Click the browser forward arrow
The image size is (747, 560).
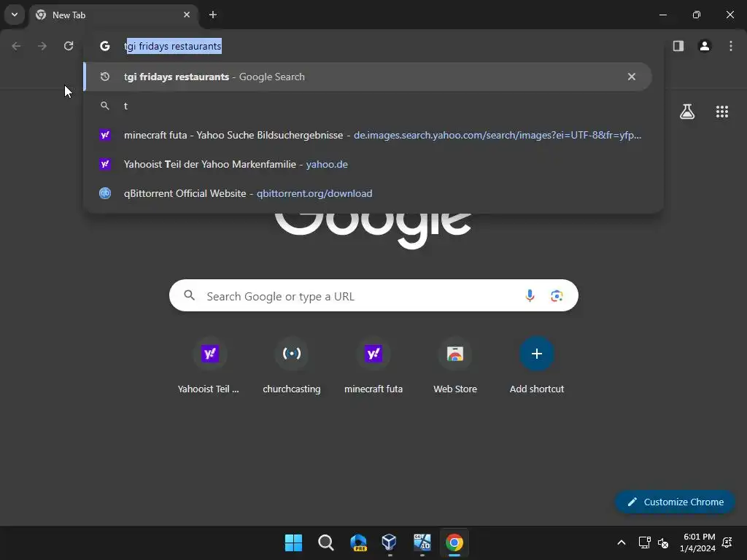[42, 46]
